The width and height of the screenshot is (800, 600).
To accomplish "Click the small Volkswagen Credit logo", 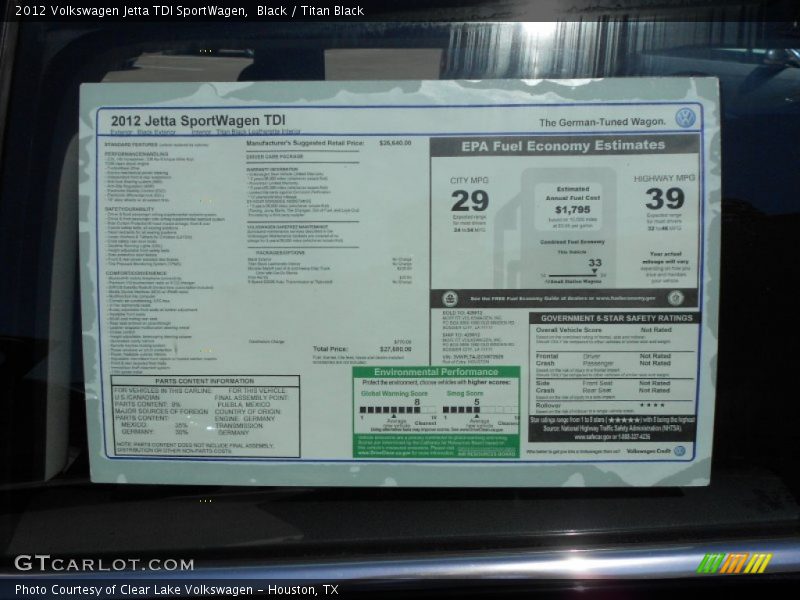I will point(679,451).
